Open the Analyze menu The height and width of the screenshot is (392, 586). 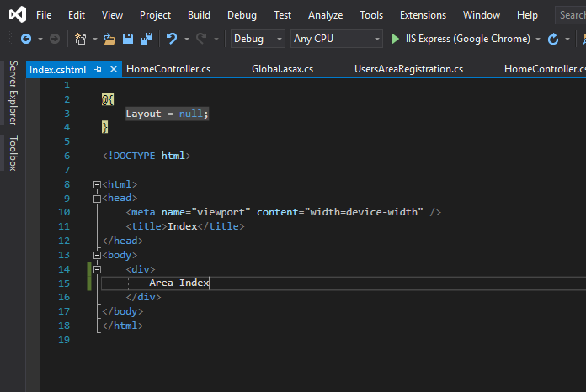(325, 15)
